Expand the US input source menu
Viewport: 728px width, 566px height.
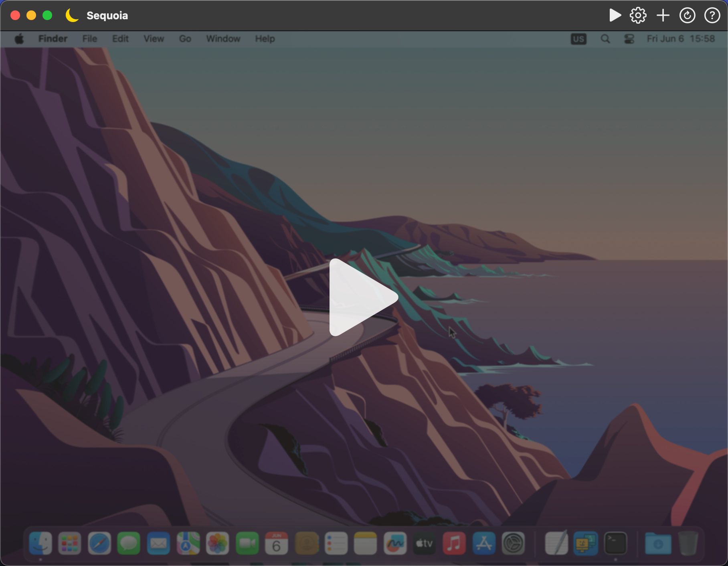(x=578, y=39)
